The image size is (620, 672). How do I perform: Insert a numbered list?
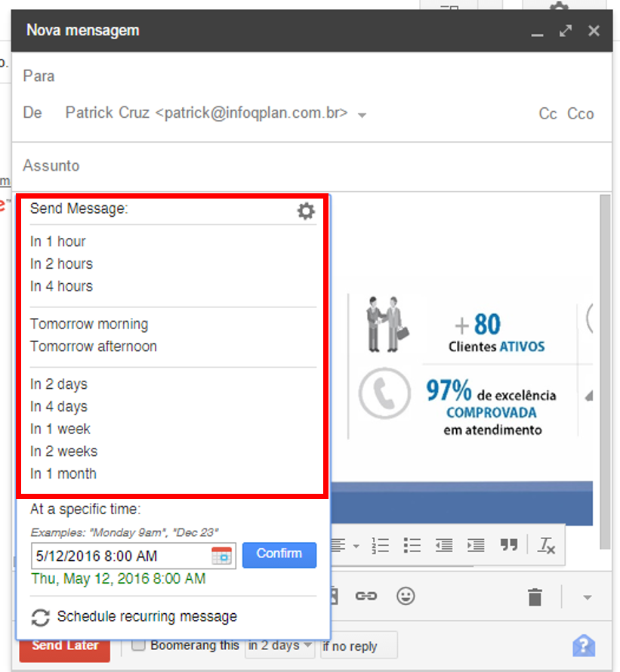[x=380, y=546]
